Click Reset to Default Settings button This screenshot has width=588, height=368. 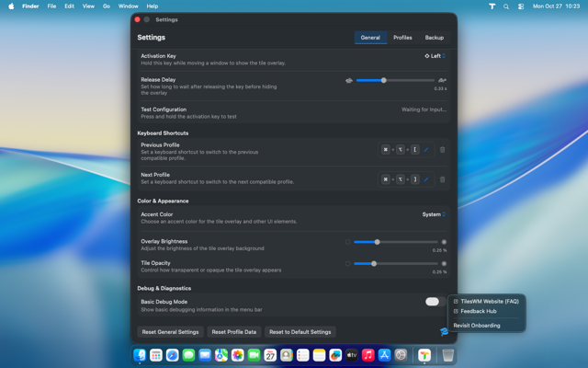[300, 332]
